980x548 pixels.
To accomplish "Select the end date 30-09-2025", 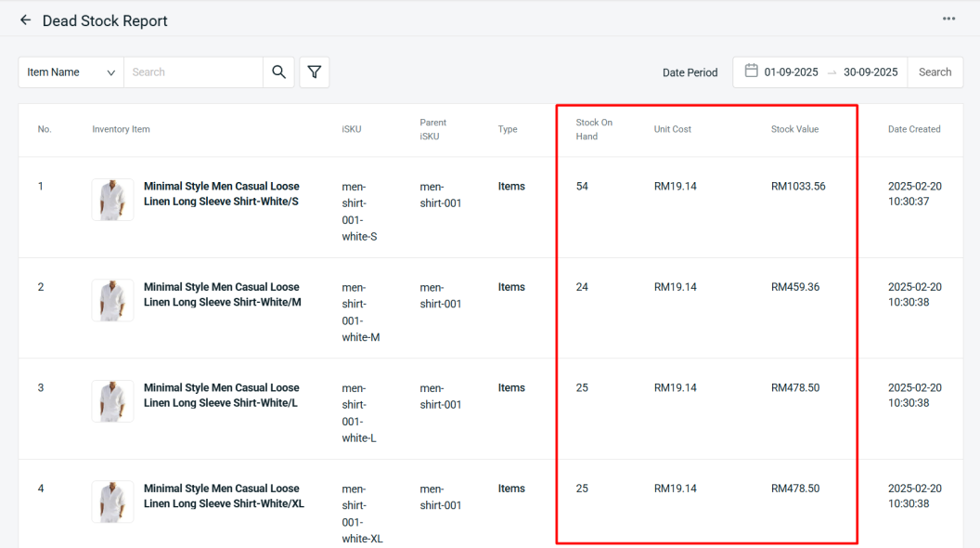I will click(x=870, y=72).
